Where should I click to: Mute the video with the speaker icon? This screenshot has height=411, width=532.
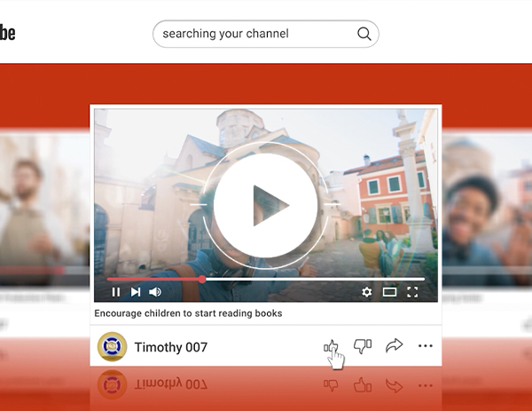[x=155, y=292]
